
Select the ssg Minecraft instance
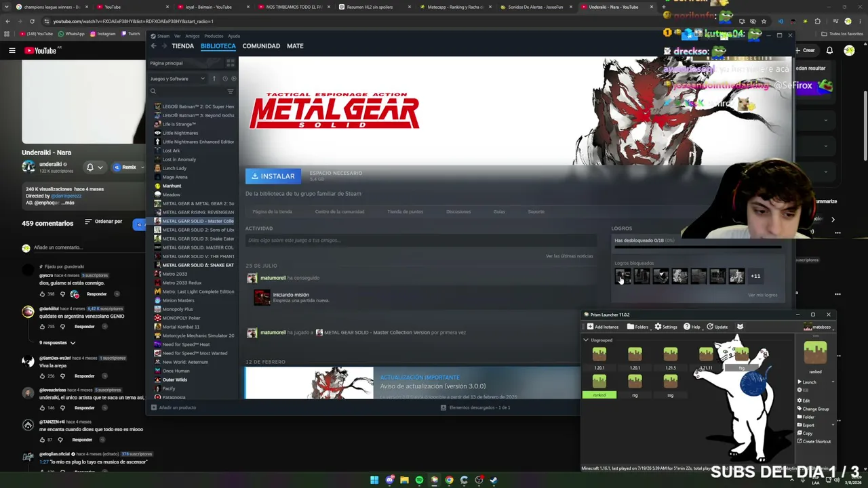670,386
